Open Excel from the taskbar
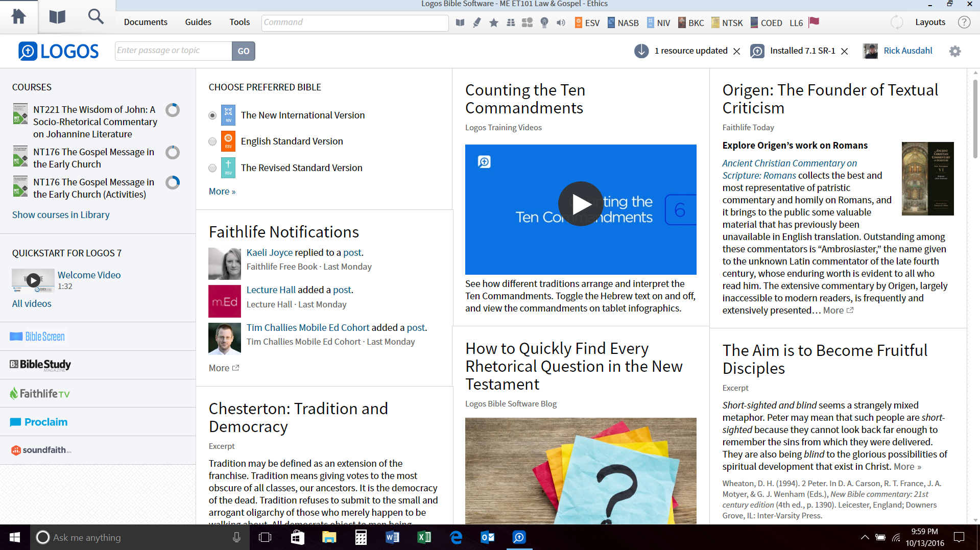The image size is (980, 550). tap(424, 537)
